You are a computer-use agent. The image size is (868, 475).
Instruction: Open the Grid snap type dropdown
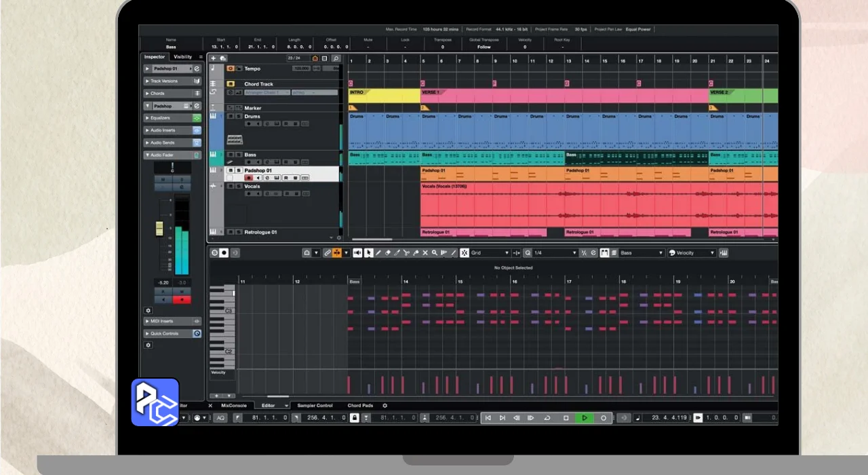tap(490, 253)
